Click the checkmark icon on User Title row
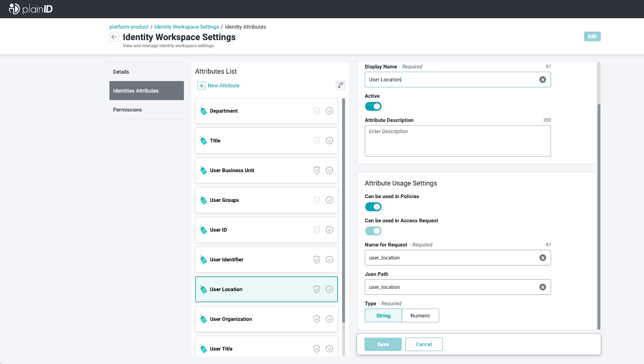The height and width of the screenshot is (364, 644). pos(329,349)
